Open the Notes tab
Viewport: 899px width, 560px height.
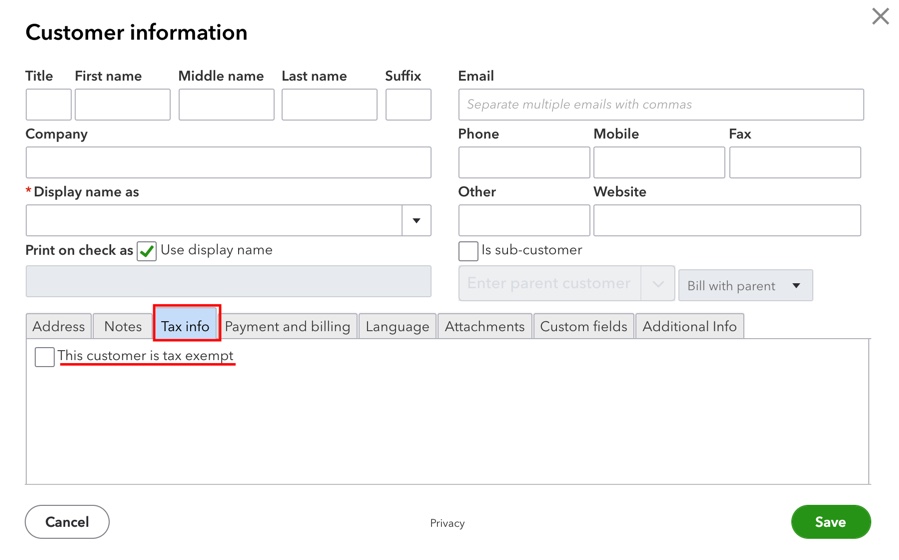tap(123, 326)
